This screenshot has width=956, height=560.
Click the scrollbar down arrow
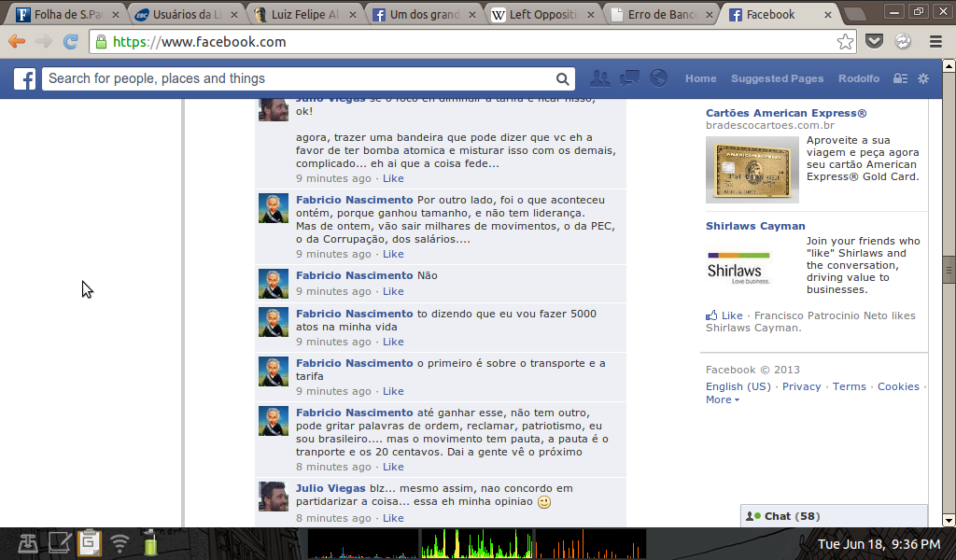click(949, 521)
